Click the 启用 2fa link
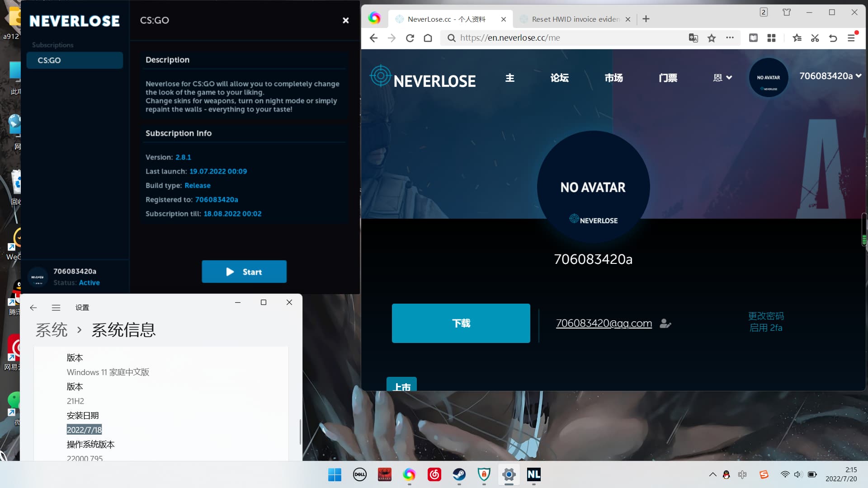 click(x=765, y=328)
